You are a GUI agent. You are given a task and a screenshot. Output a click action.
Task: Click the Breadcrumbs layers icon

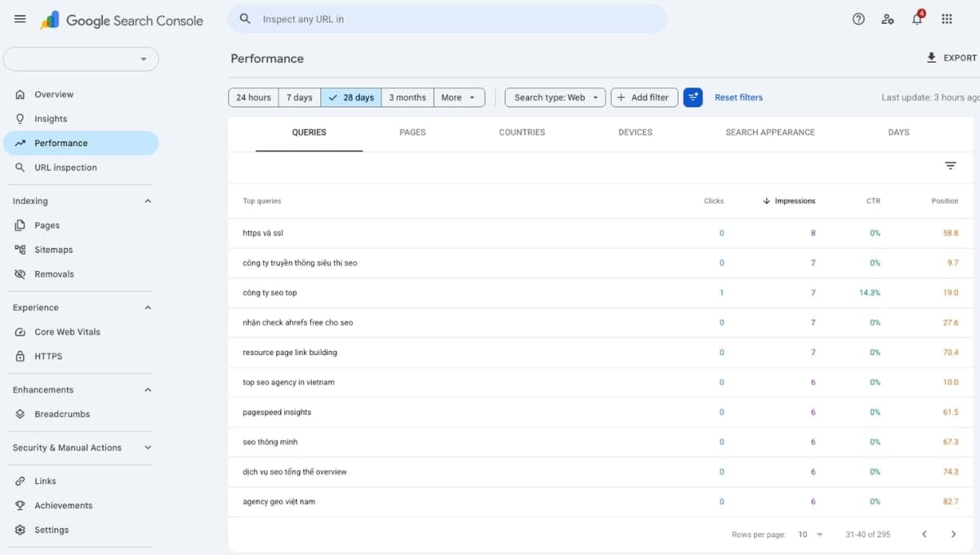[x=20, y=415]
